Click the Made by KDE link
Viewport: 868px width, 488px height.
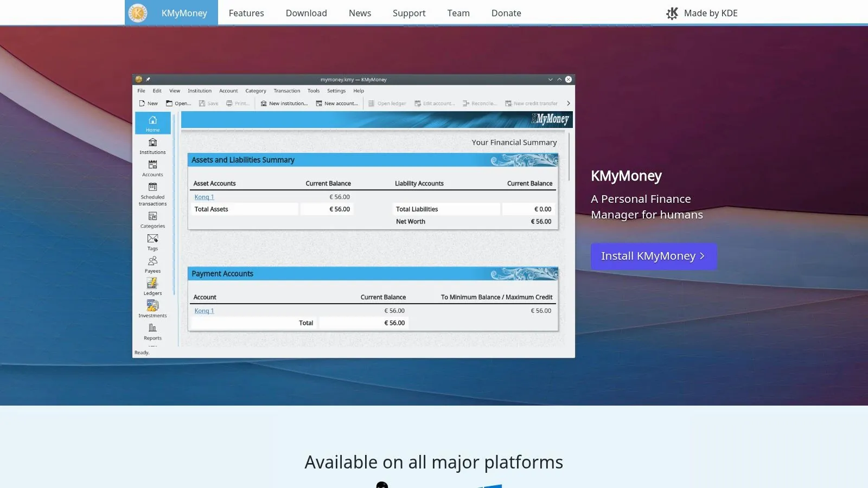pyautogui.click(x=702, y=13)
